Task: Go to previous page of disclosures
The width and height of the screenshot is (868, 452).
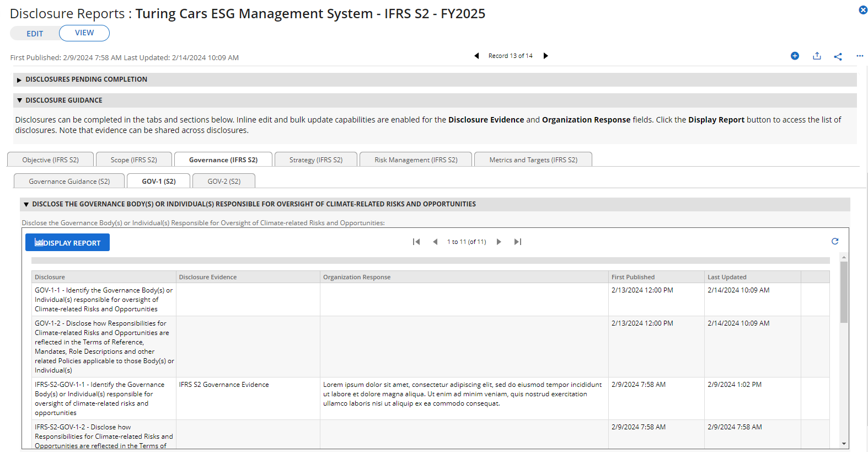Action: pos(435,242)
